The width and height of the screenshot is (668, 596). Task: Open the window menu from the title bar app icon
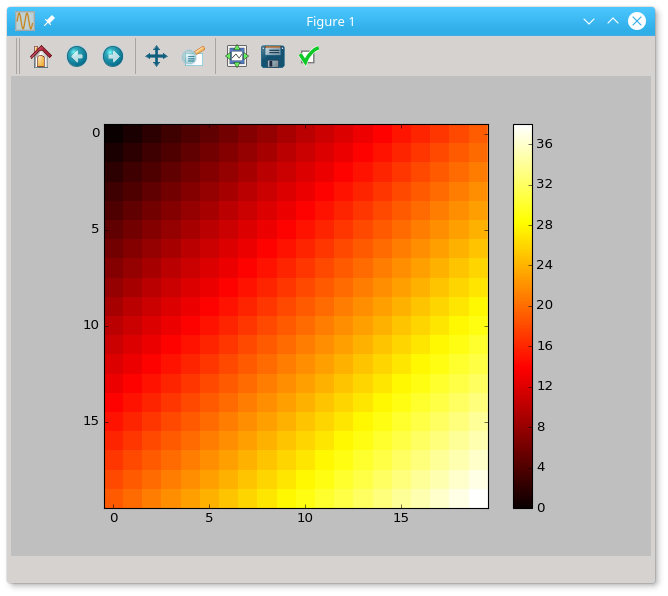[x=25, y=21]
